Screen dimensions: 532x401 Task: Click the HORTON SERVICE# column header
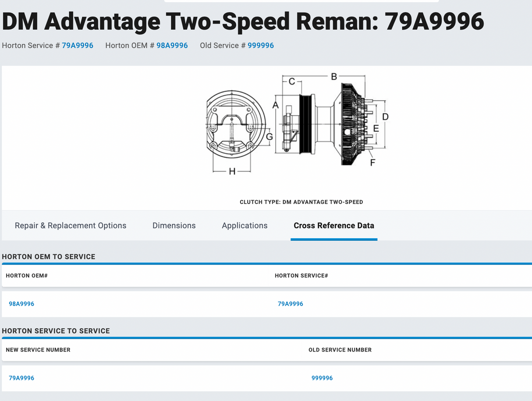coord(301,276)
